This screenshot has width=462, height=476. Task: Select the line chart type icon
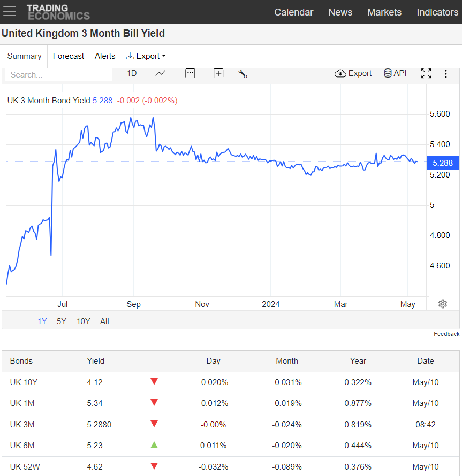161,73
